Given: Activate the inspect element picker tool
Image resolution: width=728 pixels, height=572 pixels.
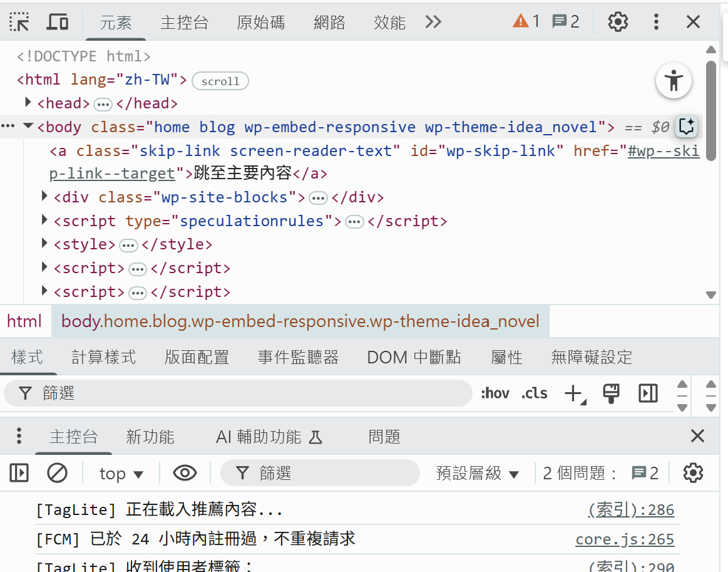Looking at the screenshot, I should point(19,22).
